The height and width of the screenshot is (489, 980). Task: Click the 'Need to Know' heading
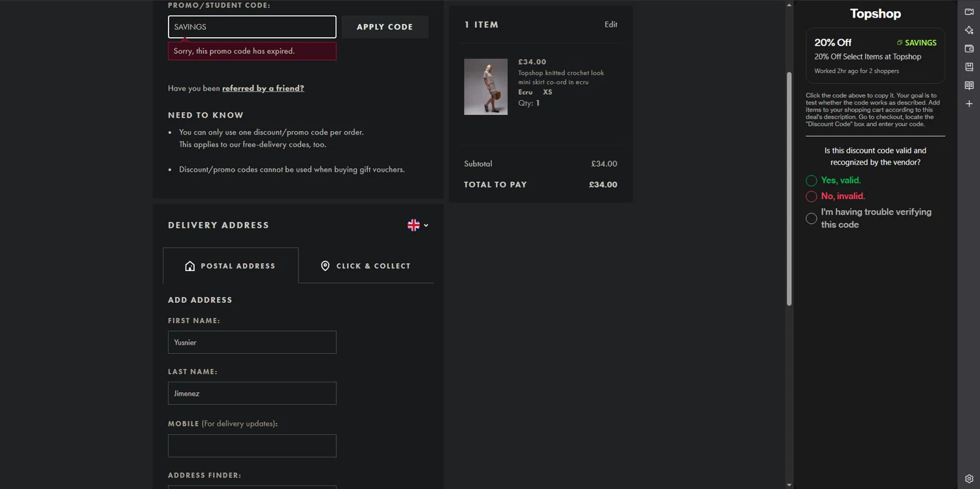click(x=206, y=115)
